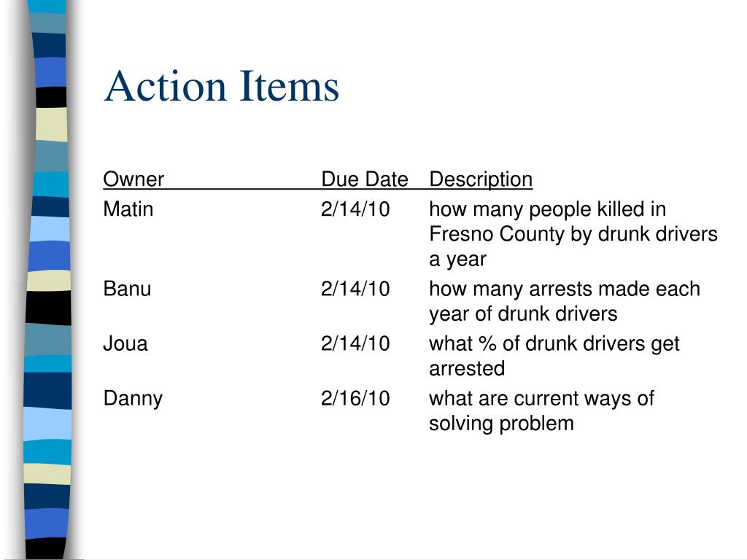The height and width of the screenshot is (560, 747).
Task: Click 'how many arrests made each' text
Action: (565, 289)
